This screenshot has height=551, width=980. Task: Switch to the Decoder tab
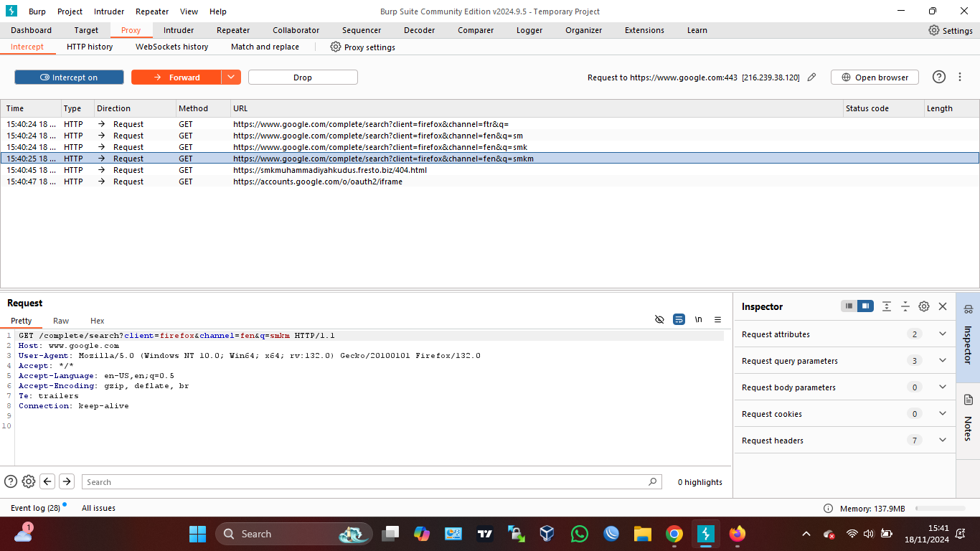click(x=419, y=30)
